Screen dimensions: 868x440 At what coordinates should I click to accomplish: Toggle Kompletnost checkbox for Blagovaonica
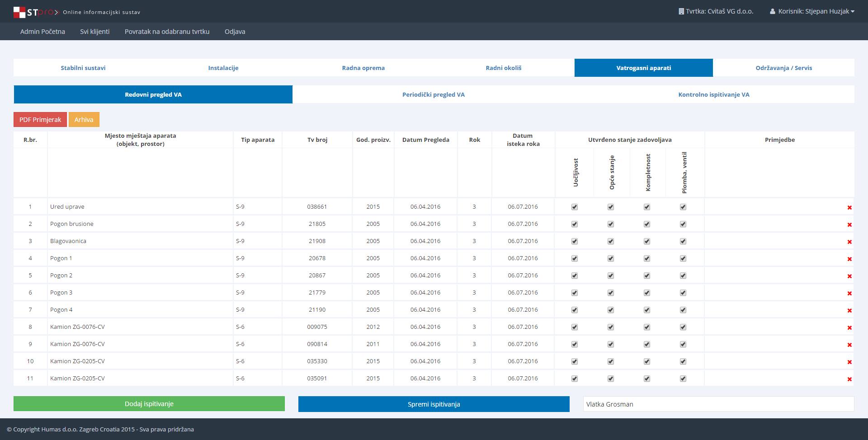point(647,241)
